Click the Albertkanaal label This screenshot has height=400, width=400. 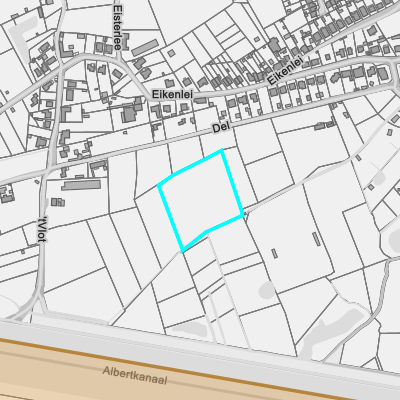pos(135,375)
